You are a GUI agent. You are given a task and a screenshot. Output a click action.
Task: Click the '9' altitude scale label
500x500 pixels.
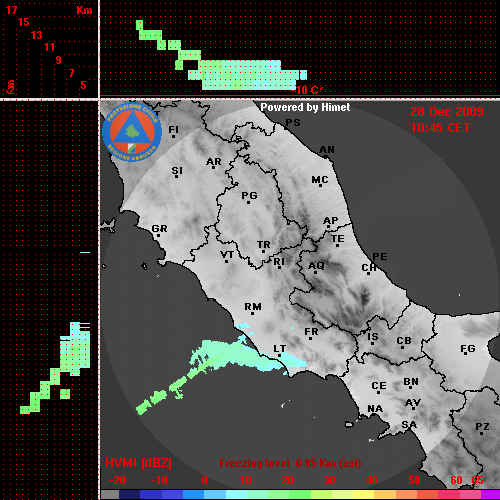pyautogui.click(x=59, y=60)
